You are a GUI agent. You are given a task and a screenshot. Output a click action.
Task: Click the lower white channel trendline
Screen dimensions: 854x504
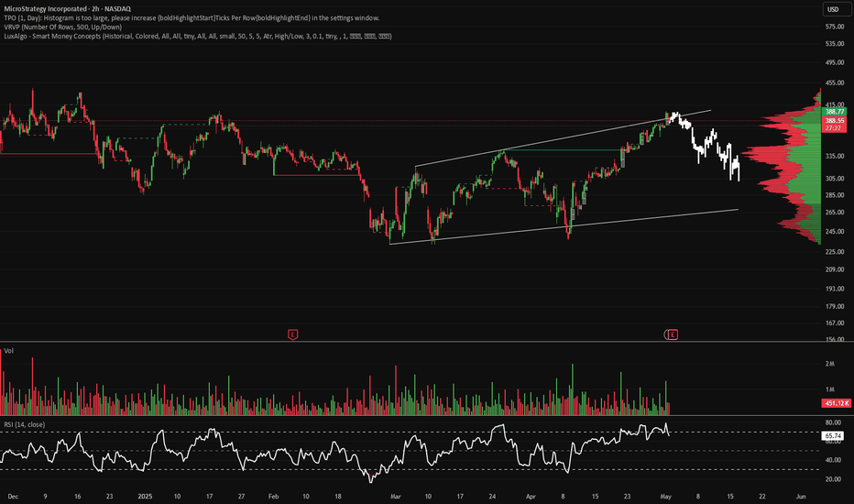[x=550, y=228]
